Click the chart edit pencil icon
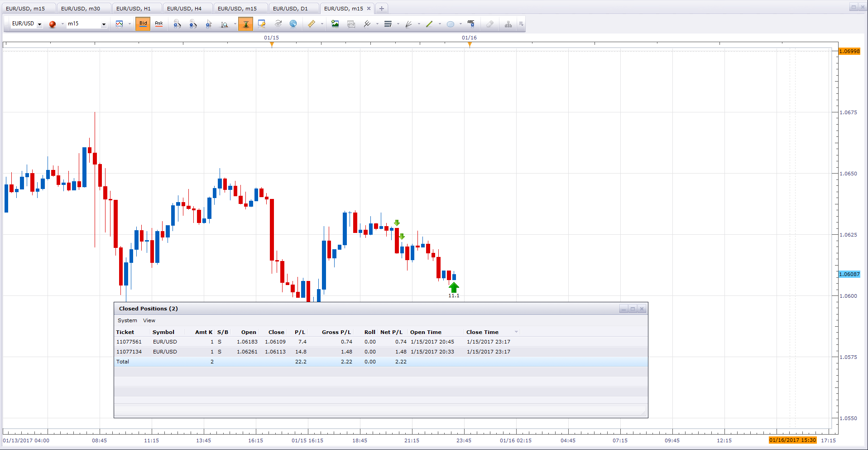Image resolution: width=868 pixels, height=450 pixels. [262, 24]
